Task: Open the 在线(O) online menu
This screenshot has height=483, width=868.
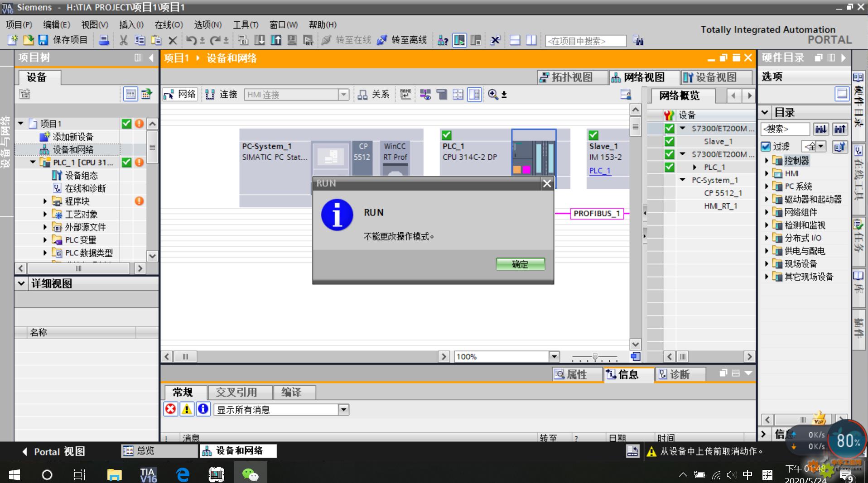Action: coord(169,24)
